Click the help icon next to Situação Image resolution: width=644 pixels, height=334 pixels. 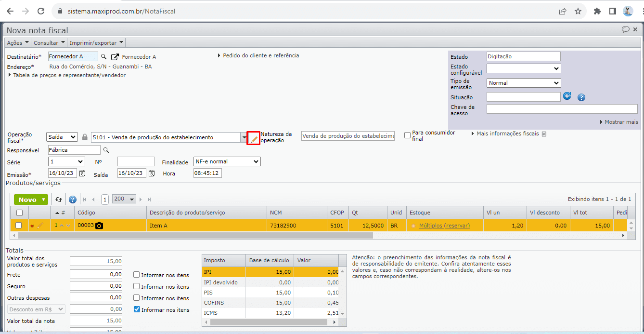pos(581,97)
